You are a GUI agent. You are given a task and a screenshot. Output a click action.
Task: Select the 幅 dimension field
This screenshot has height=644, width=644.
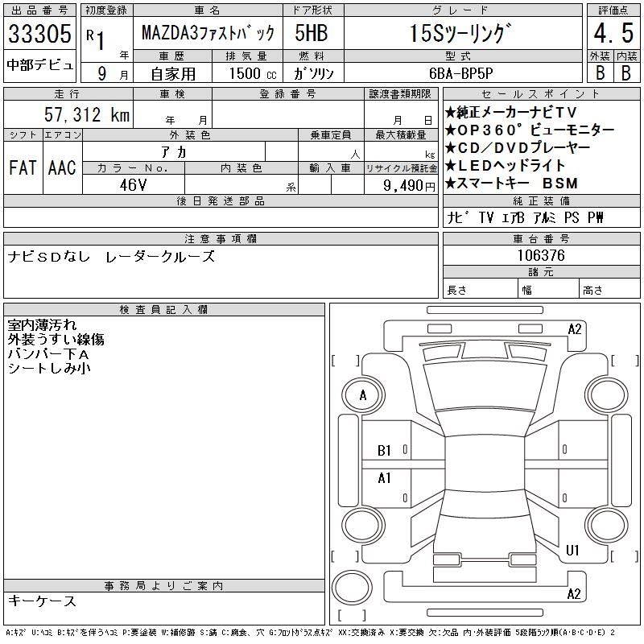[548, 290]
